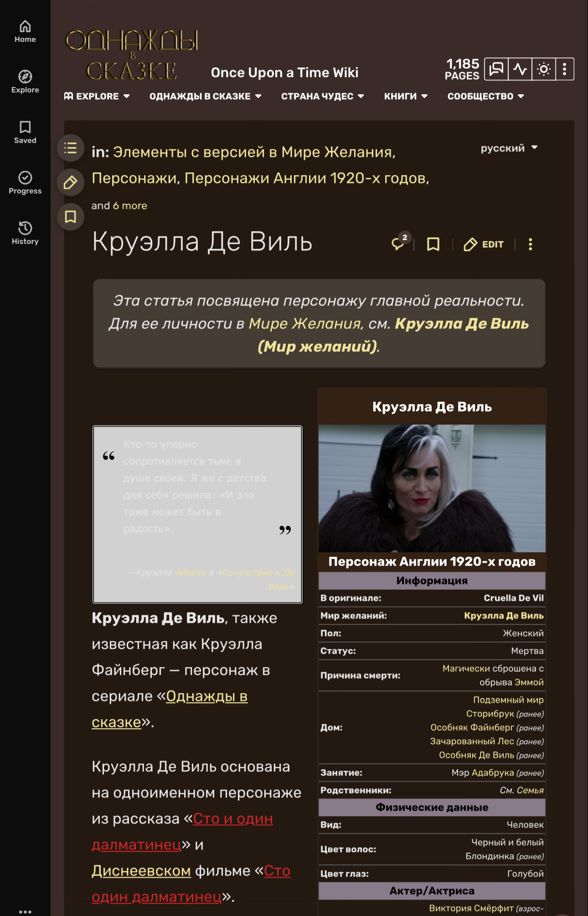The width and height of the screenshot is (588, 916).
Task: Click the Информация infobox section header
Action: click(432, 580)
